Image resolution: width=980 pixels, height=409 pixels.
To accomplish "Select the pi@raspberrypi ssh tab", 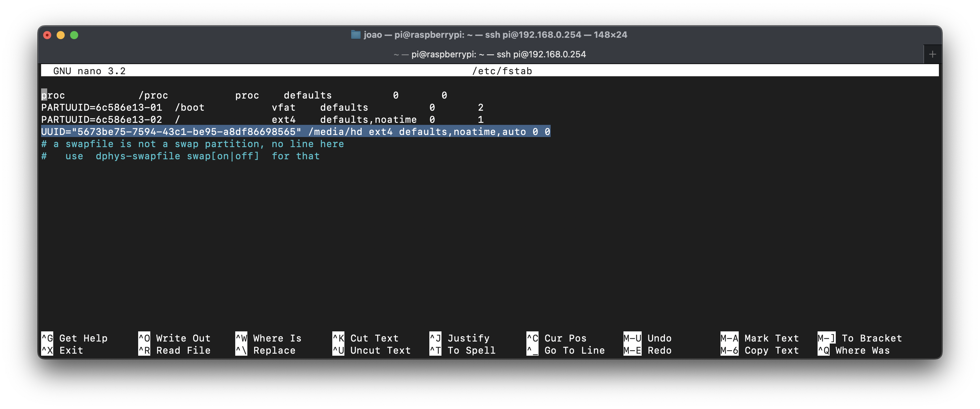I will (x=489, y=54).
